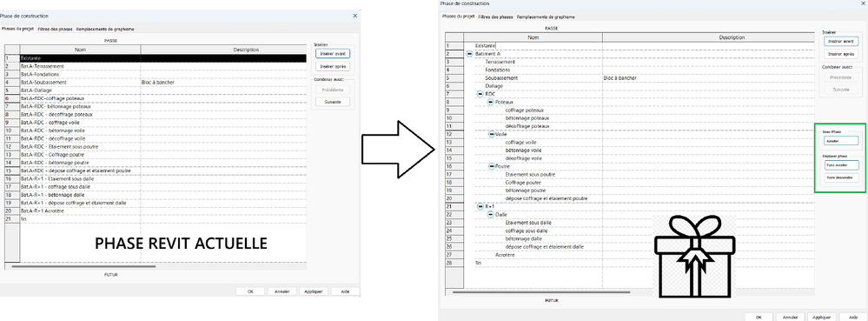Viewport: 868px width, 321px height.
Task: Click Ajouter under Sous-Phase
Action: [841, 141]
